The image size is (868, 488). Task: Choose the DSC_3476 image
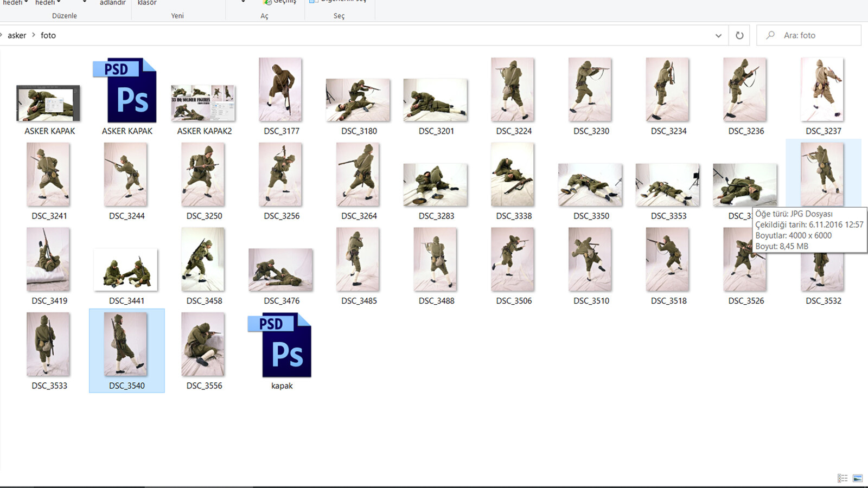[280, 270]
